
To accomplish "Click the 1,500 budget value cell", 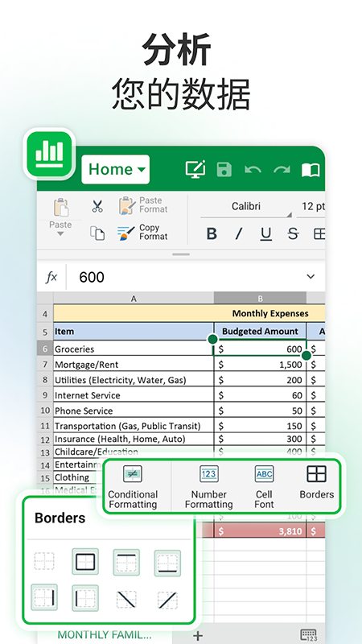I will [260, 365].
